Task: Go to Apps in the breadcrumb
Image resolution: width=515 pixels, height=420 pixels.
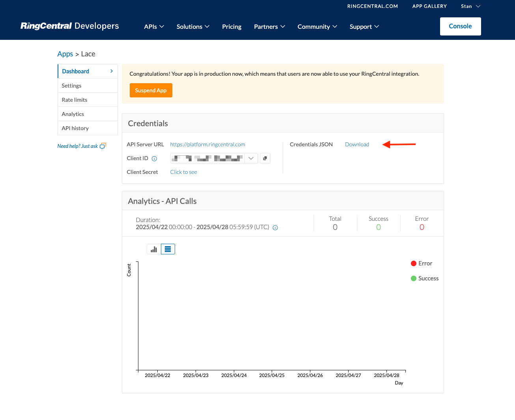Action: [65, 54]
